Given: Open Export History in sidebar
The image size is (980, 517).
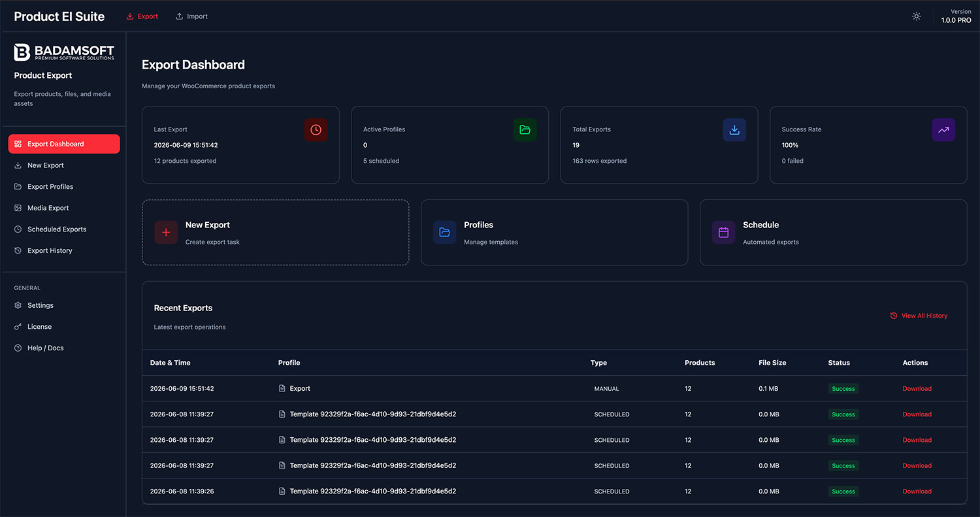Looking at the screenshot, I should click(x=64, y=251).
